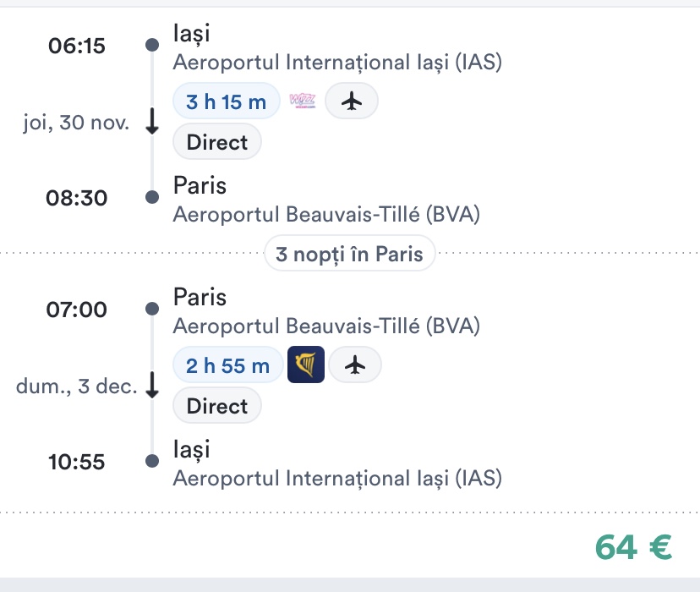Click the 64 € total price
This screenshot has height=592, width=700.
coord(633,547)
